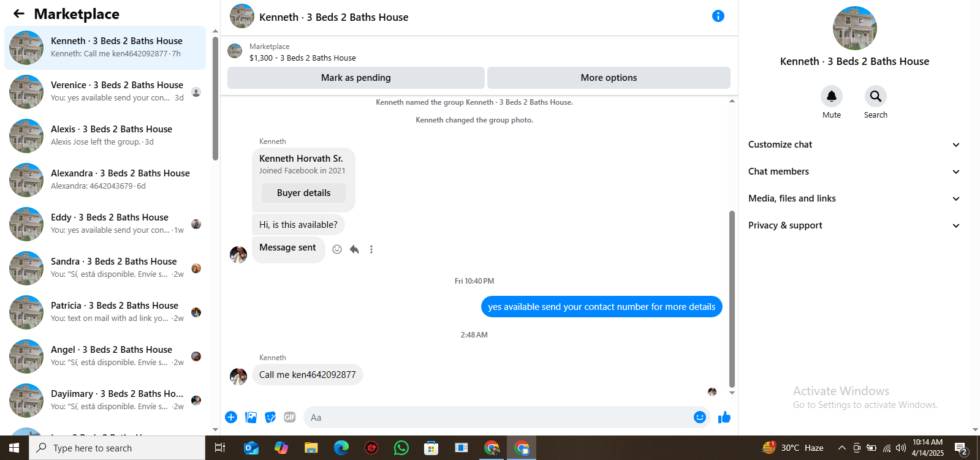Viewport: 980px width, 460px height.
Task: Open more options dots next to "Message sent"
Action: 371,249
